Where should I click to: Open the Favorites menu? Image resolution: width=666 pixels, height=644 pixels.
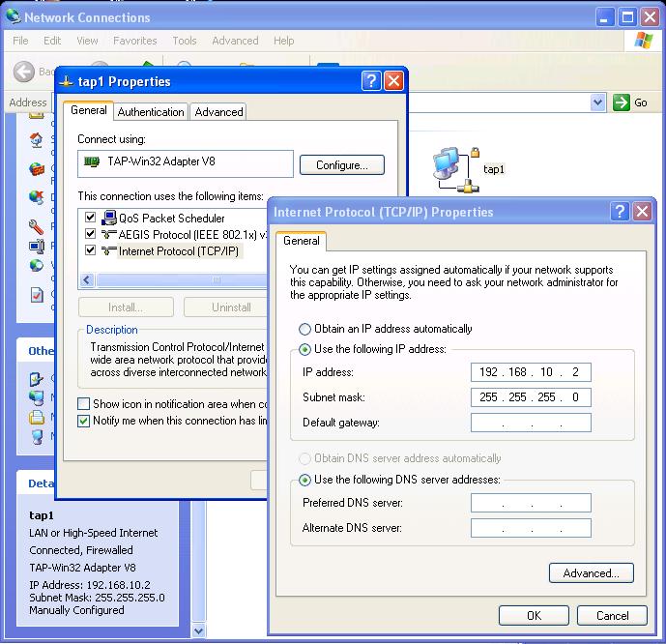(x=134, y=41)
